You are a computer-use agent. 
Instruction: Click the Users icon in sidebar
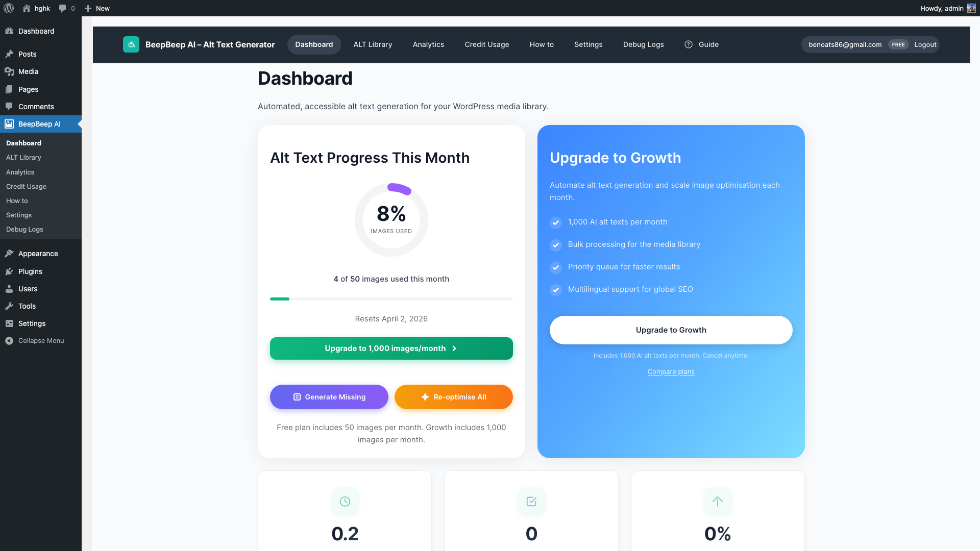tap(10, 289)
